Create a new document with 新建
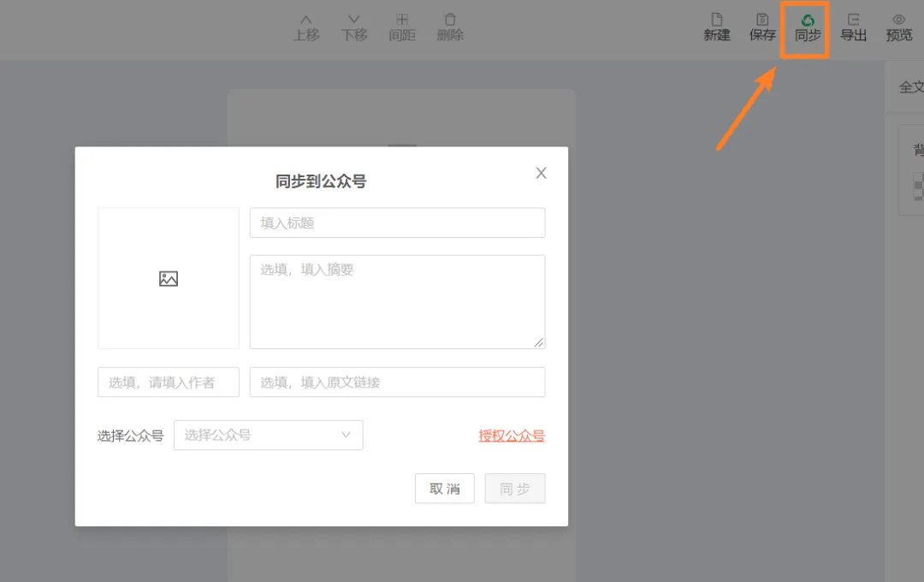 tap(717, 28)
